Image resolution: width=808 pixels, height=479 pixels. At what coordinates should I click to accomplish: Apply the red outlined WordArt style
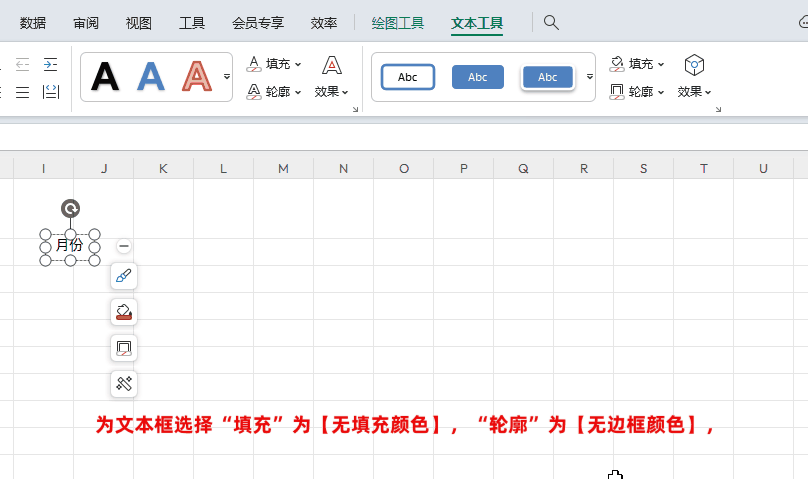(197, 77)
